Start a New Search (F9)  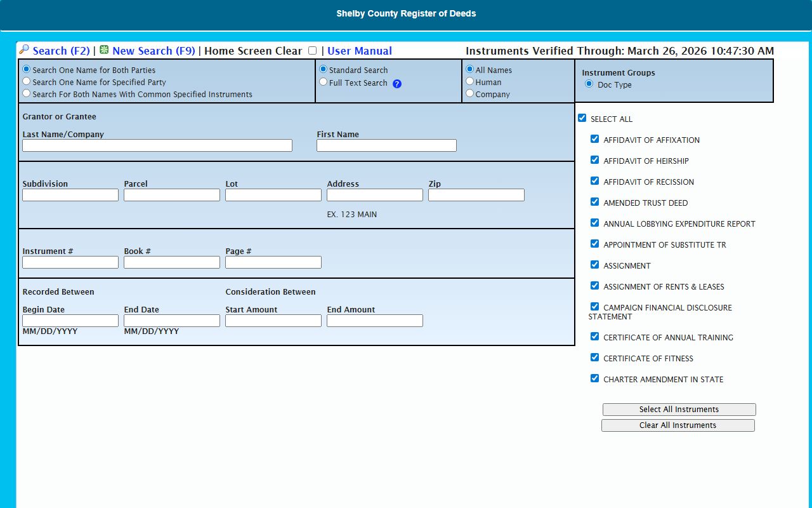point(154,51)
